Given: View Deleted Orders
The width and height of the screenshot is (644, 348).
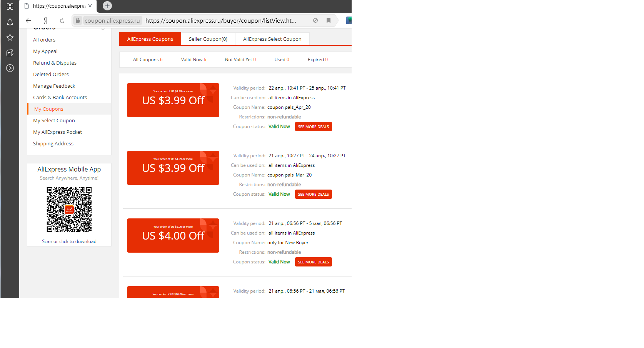Looking at the screenshot, I should coord(51,74).
